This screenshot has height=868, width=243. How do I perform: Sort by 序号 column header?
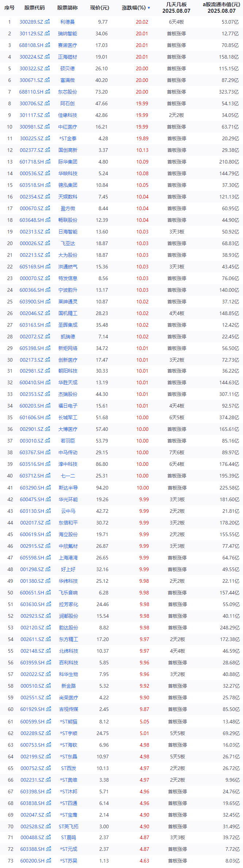coord(9,8)
